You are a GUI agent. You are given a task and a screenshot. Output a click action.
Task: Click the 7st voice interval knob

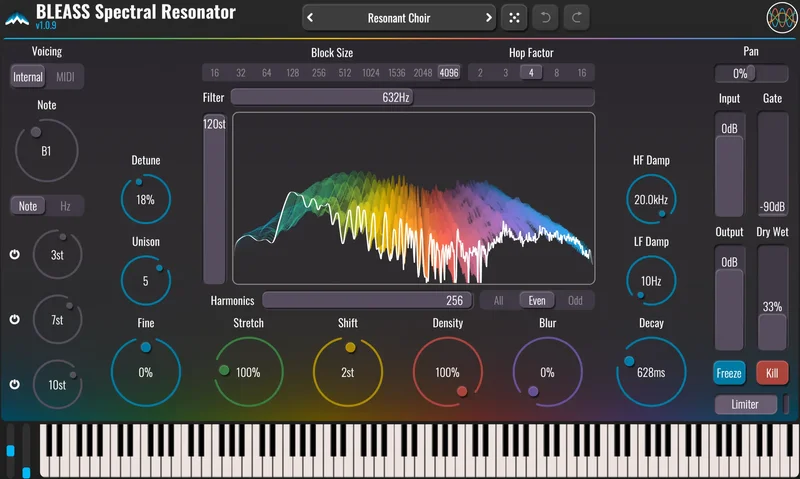click(x=57, y=319)
